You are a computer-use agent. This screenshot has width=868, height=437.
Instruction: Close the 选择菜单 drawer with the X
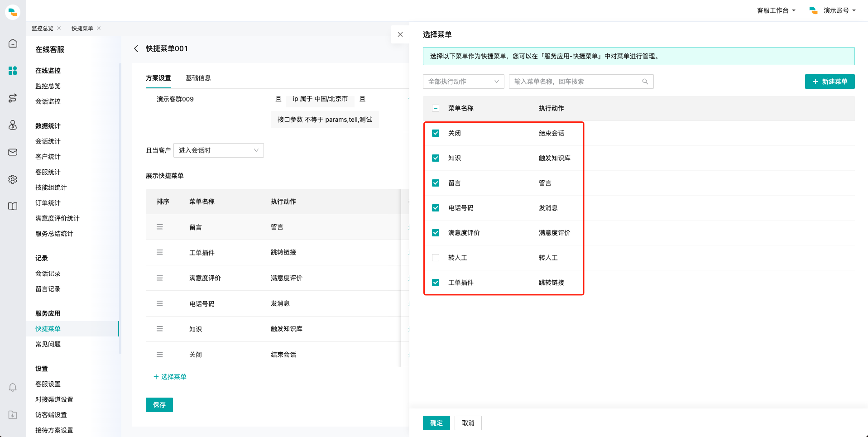[x=400, y=34]
